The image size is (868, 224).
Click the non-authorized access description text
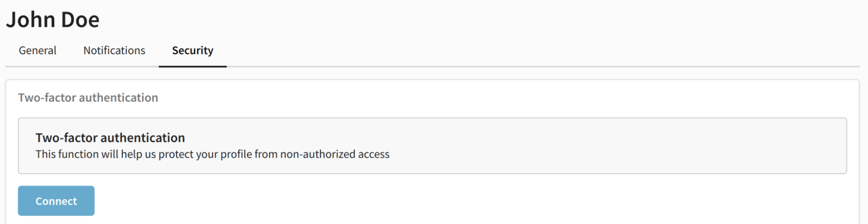pyautogui.click(x=212, y=155)
